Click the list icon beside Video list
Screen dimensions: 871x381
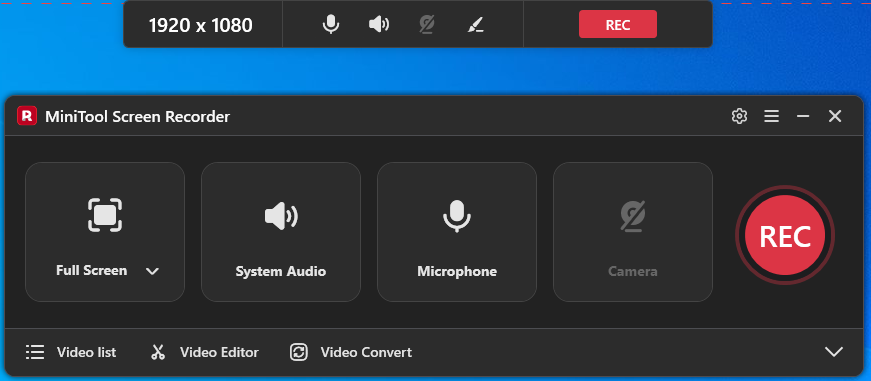35,352
